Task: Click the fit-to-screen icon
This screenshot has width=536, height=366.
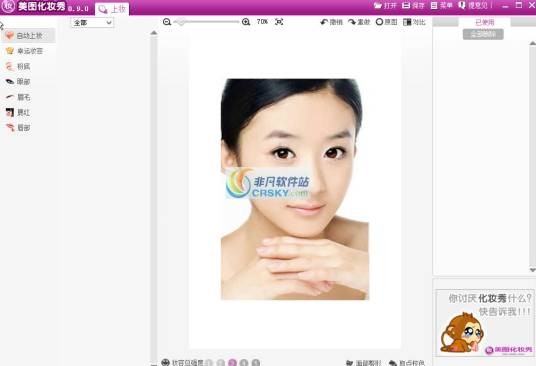Action: 279,22
